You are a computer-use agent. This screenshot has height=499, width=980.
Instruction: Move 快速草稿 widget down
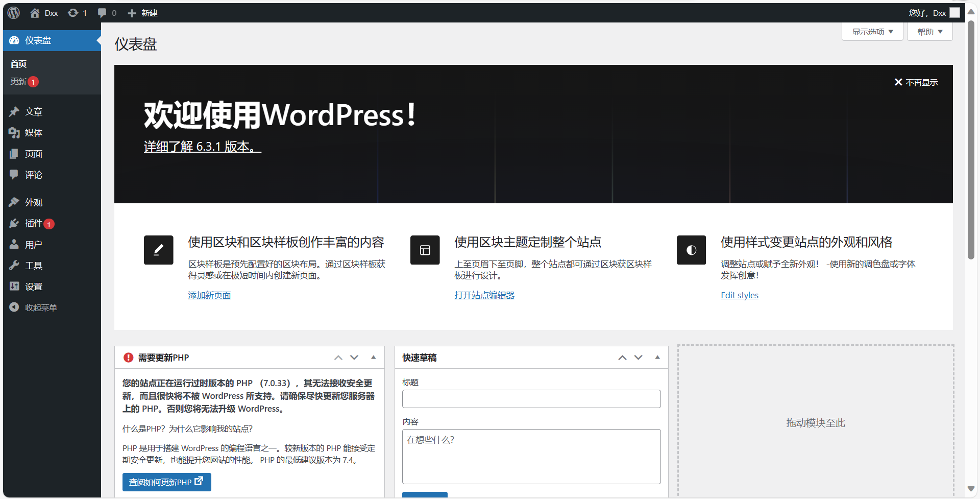[x=639, y=358]
